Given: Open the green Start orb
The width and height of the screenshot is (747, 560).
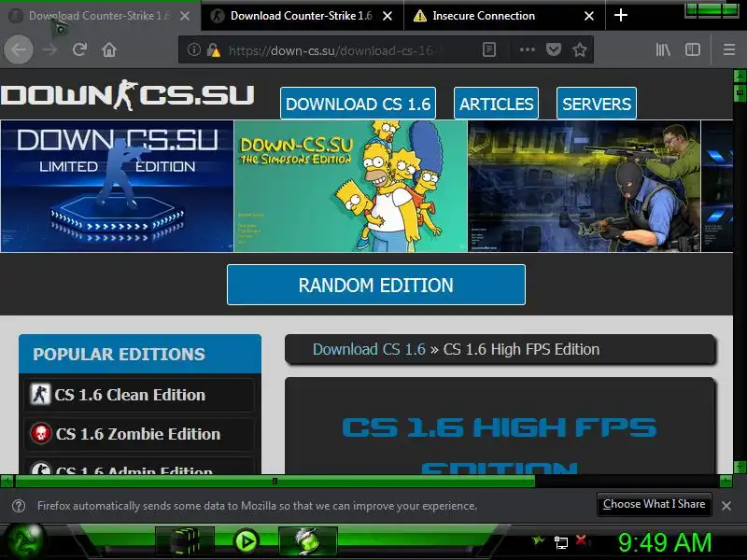Looking at the screenshot, I should pyautogui.click(x=25, y=542).
